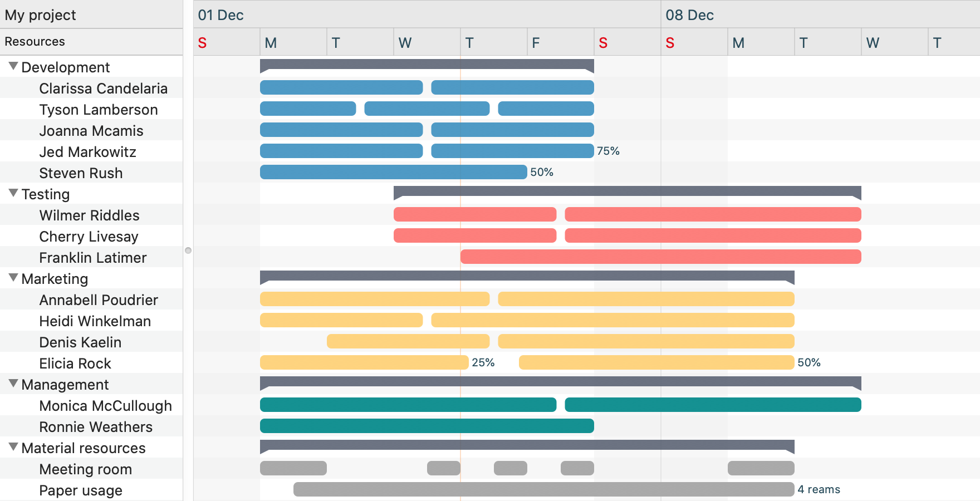The image size is (980, 501).
Task: Click the 08 Dec week header
Action: (689, 15)
